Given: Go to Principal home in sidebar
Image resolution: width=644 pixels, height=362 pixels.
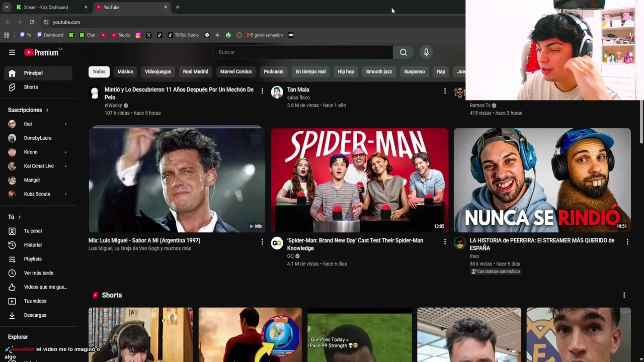Looking at the screenshot, I should (38, 73).
